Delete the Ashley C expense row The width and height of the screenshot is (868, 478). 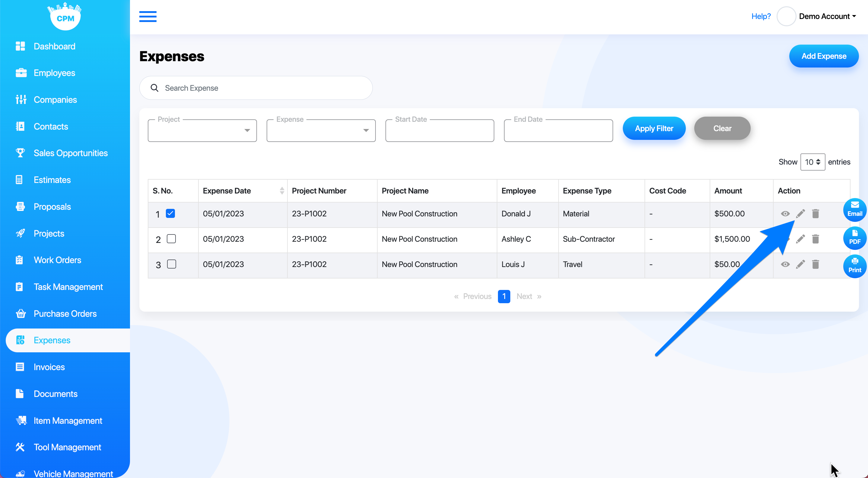pos(816,239)
